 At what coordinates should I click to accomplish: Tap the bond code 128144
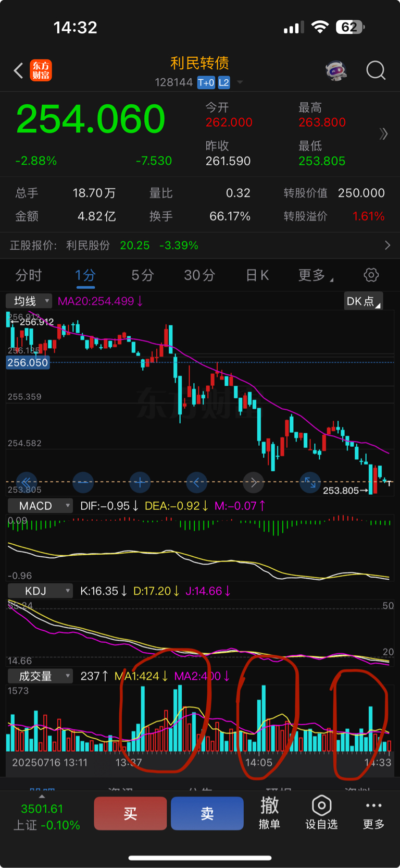pyautogui.click(x=174, y=82)
